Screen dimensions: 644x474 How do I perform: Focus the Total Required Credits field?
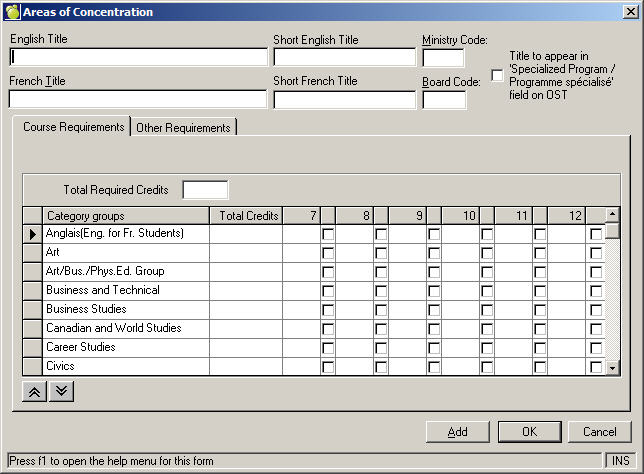click(x=205, y=189)
